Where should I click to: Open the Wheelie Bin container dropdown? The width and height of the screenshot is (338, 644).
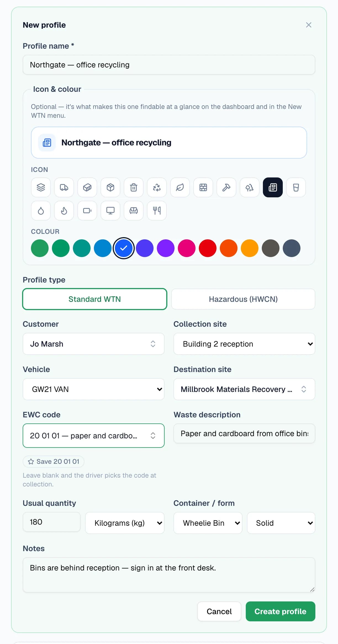pyautogui.click(x=208, y=523)
